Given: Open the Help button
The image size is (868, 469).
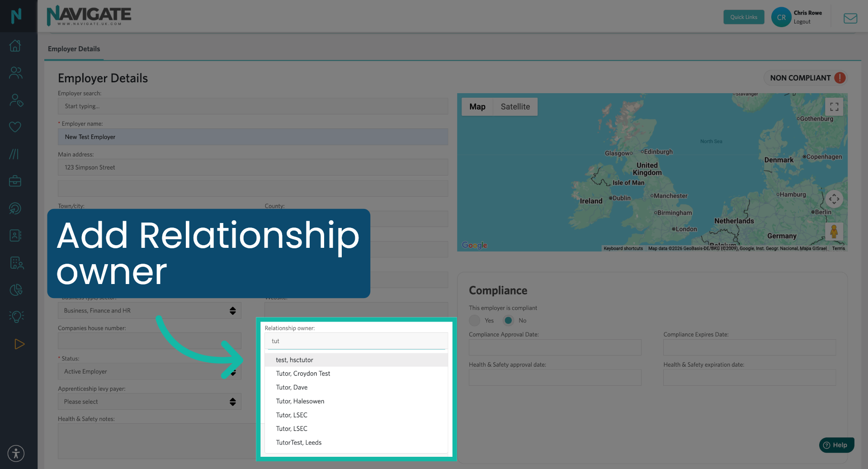Looking at the screenshot, I should point(837,445).
